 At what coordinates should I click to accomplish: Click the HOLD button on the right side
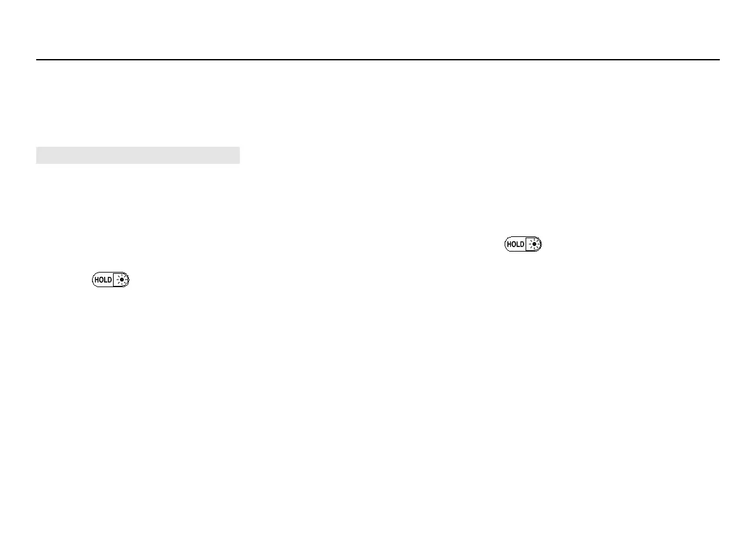(515, 245)
